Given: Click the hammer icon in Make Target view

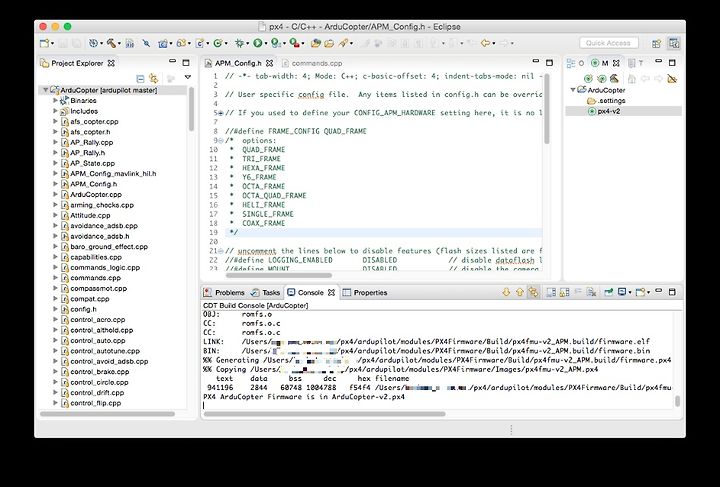Looking at the screenshot, I should pos(614,79).
